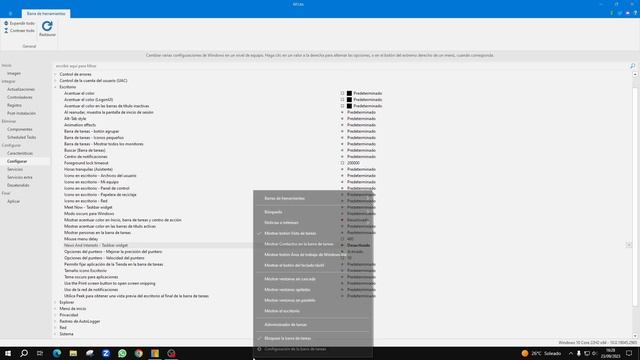
Task: Open Desatendido page in the sidebar
Action: 18,185
